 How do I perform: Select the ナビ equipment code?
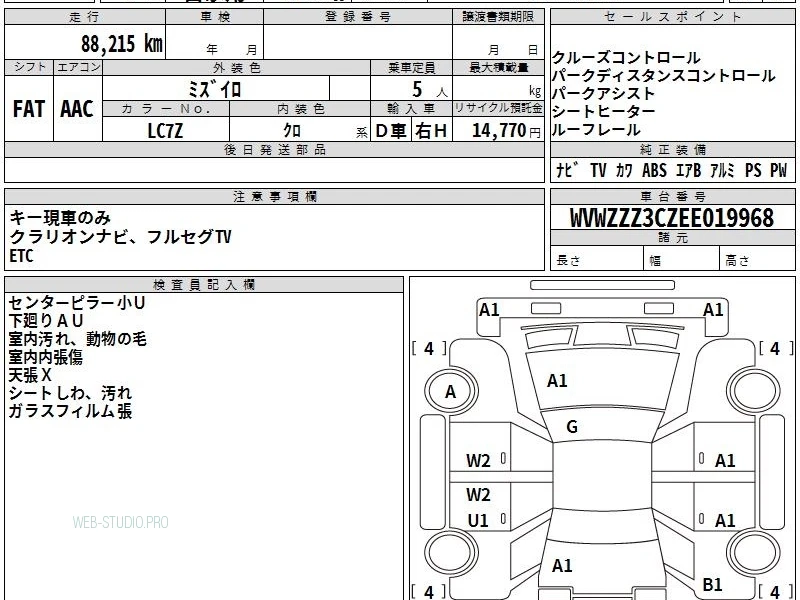(x=567, y=170)
